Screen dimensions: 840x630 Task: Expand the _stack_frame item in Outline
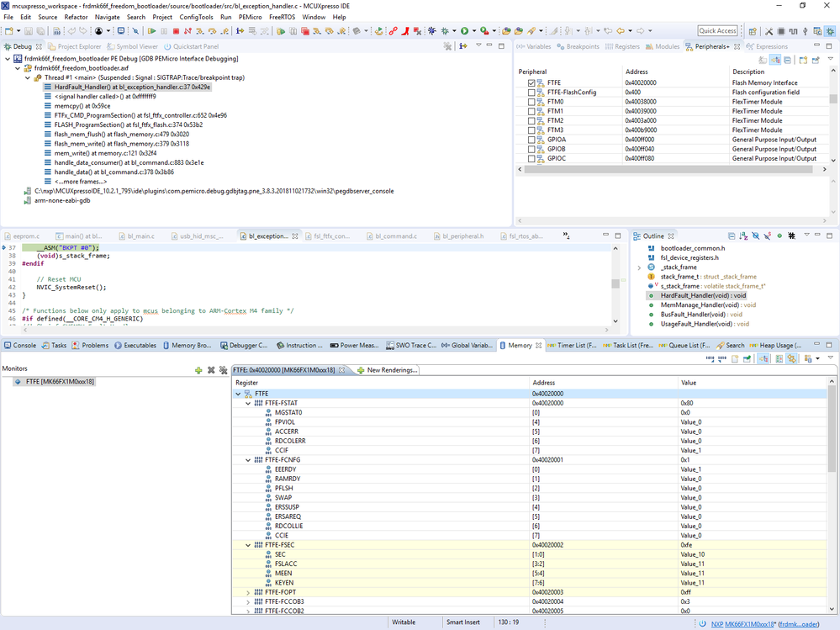tap(639, 267)
